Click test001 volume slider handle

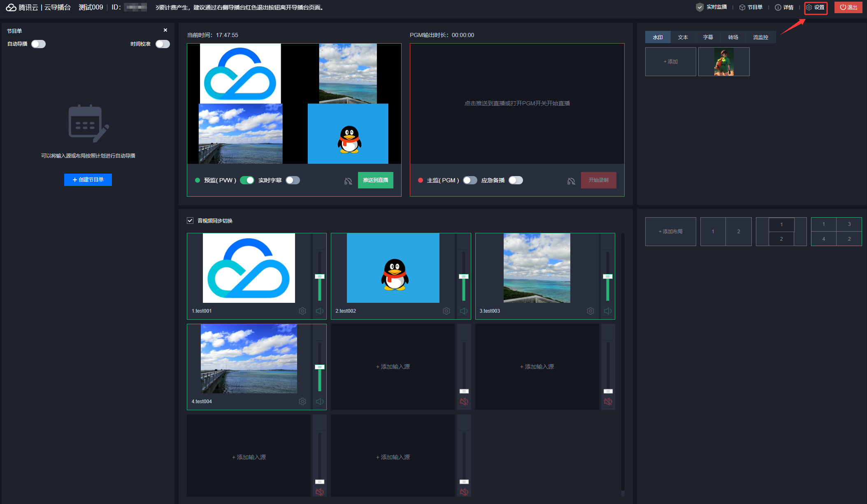pos(320,276)
